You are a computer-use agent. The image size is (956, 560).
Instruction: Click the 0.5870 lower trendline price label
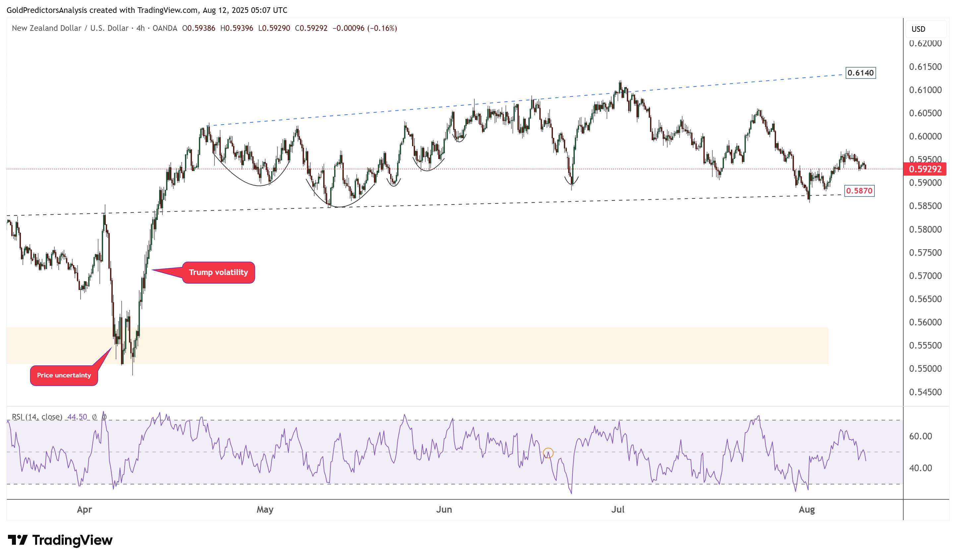tap(859, 191)
